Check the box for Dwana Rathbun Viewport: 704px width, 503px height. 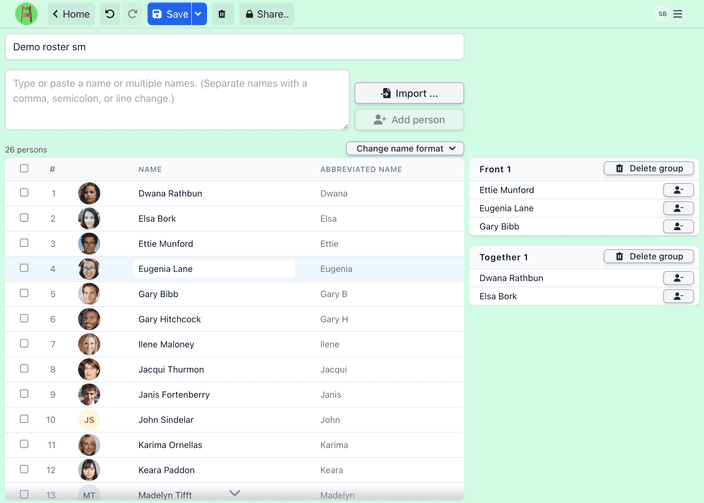(x=24, y=192)
